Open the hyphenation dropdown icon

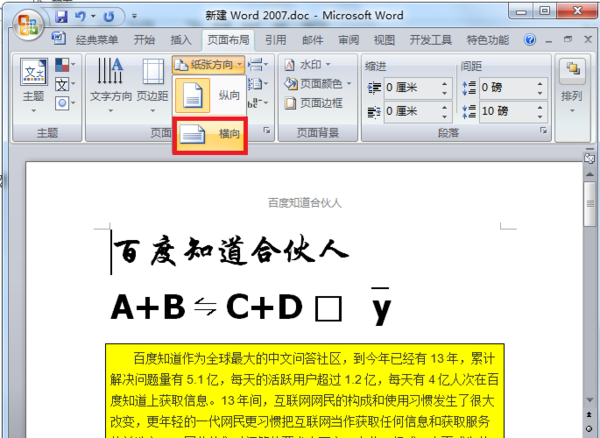click(258, 103)
